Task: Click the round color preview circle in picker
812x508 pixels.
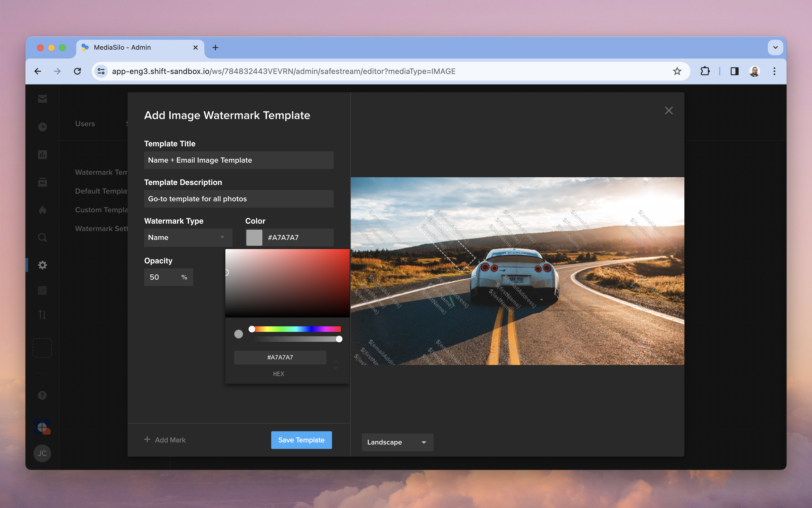Action: pos(239,334)
